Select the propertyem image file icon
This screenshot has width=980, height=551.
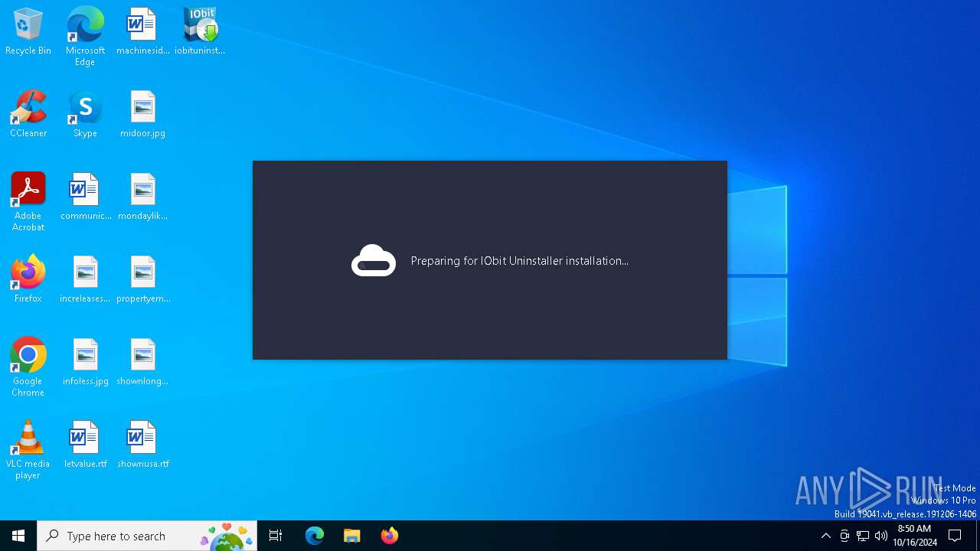click(142, 280)
